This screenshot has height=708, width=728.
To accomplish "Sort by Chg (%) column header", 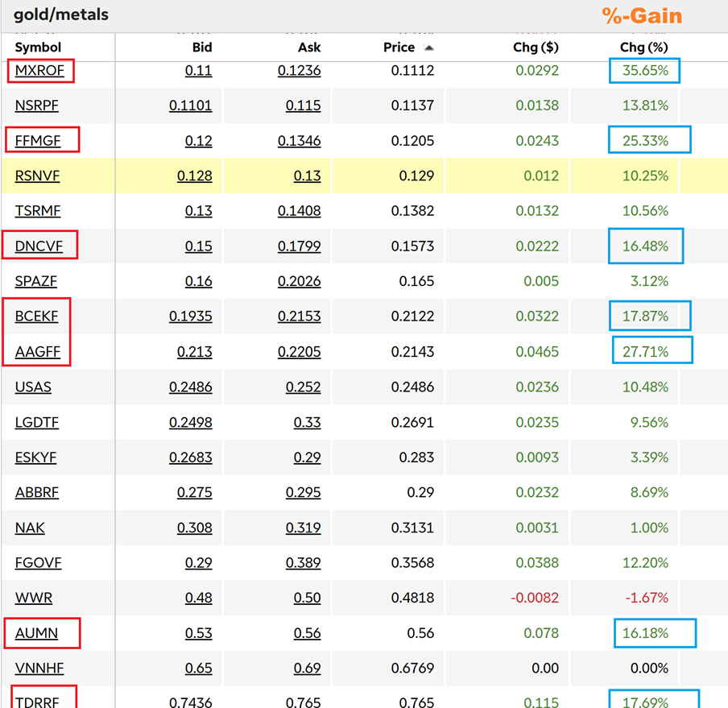I will pos(643,48).
